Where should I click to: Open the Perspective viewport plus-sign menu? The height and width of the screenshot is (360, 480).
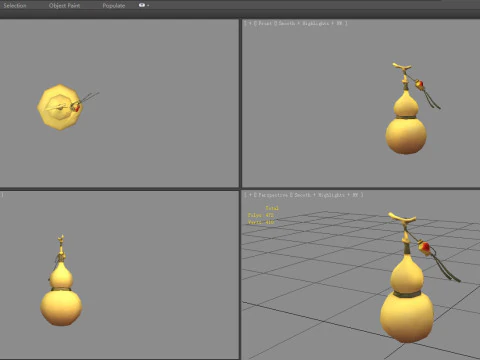point(250,195)
